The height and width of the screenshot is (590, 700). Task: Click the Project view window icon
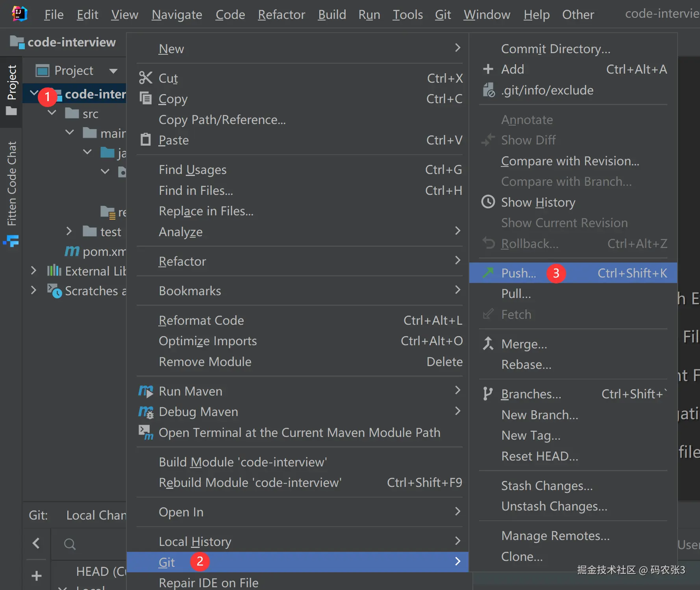43,71
